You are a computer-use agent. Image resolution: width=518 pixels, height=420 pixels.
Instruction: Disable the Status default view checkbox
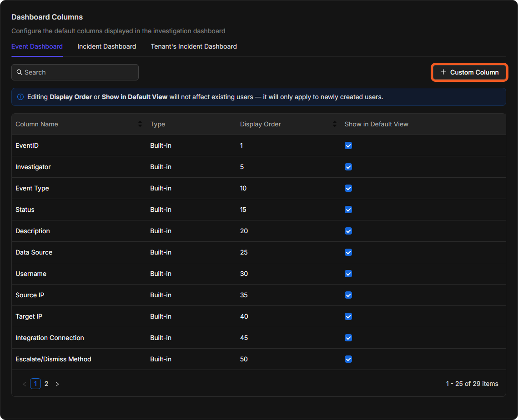click(x=348, y=210)
